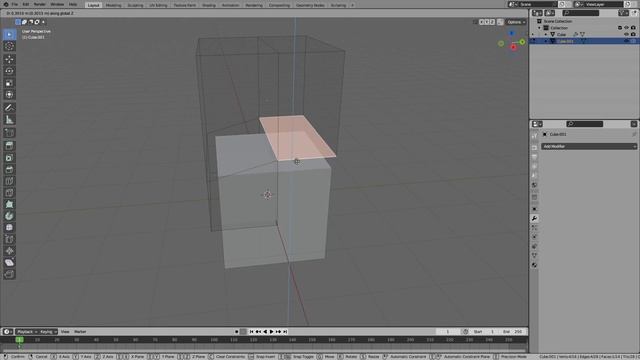Image resolution: width=640 pixels, height=360 pixels.
Task: Open the Keying dropdown in timeline
Action: [48, 332]
